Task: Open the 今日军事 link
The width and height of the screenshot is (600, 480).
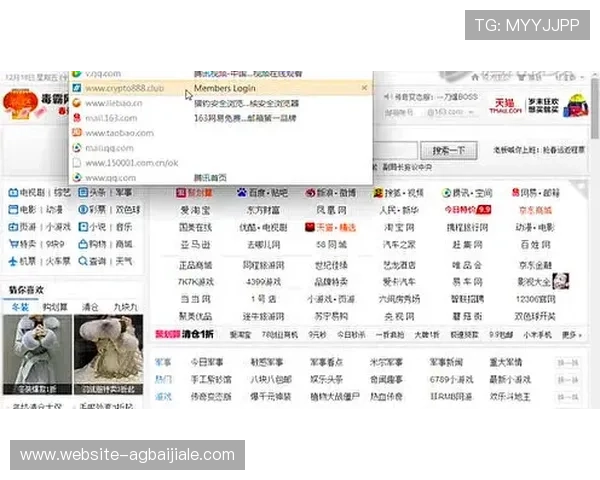Action: (x=207, y=362)
